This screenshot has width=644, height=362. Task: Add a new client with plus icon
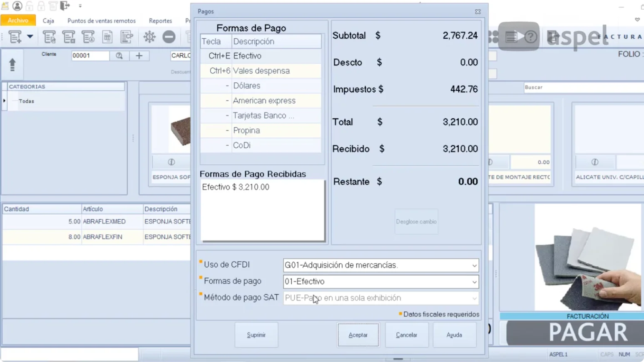[139, 56]
